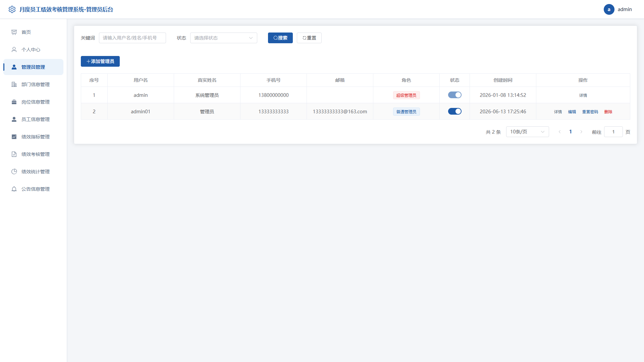Click email 13333333333@163.com cell
Image resolution: width=644 pixels, height=362 pixels.
pos(340,111)
